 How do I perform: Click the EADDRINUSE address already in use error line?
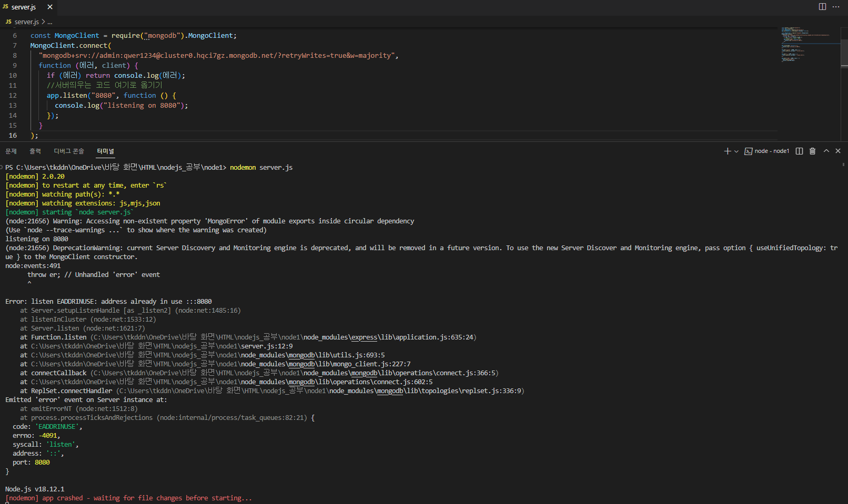(x=108, y=302)
